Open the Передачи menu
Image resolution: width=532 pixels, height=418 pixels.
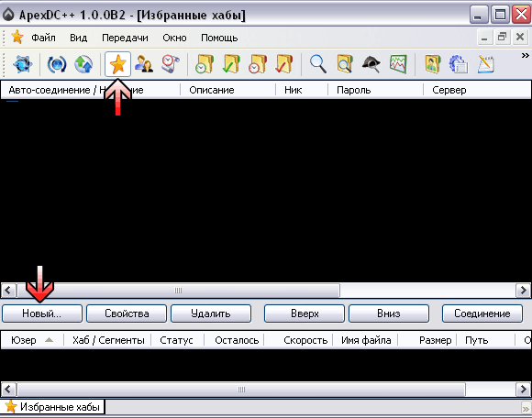click(x=125, y=38)
